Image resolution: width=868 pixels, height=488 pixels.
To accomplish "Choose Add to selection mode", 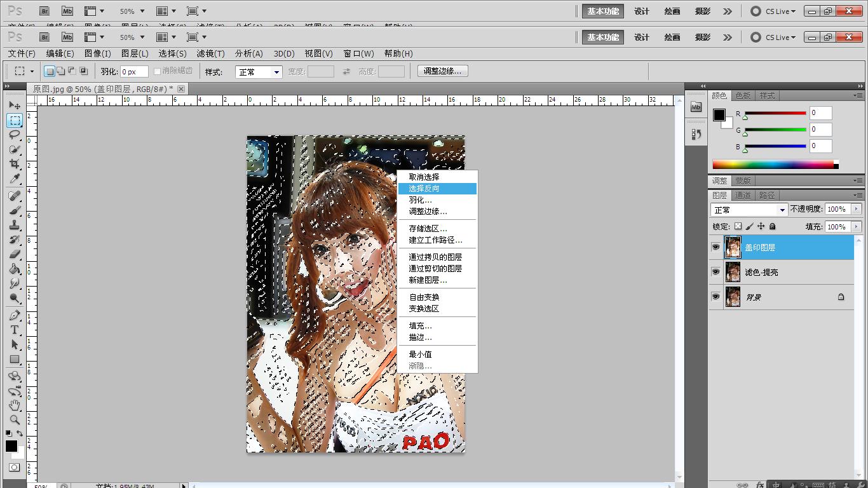I will click(60, 71).
